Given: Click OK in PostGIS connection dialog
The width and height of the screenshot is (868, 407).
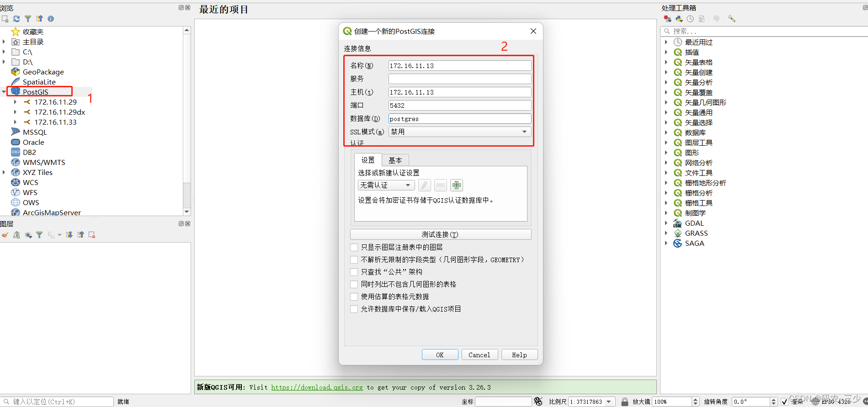Looking at the screenshot, I should click(440, 354).
